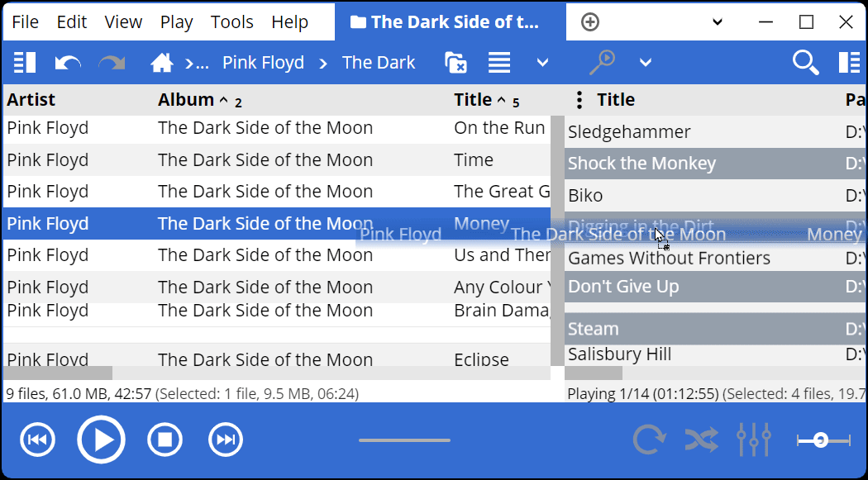
Task: Navigate to Pink Floyd breadcrumb
Action: 263,63
